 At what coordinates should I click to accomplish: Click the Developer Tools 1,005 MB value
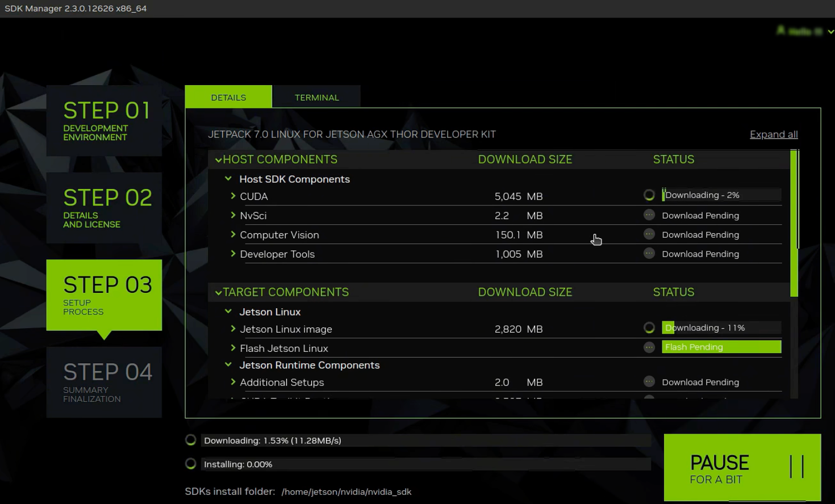[519, 254]
